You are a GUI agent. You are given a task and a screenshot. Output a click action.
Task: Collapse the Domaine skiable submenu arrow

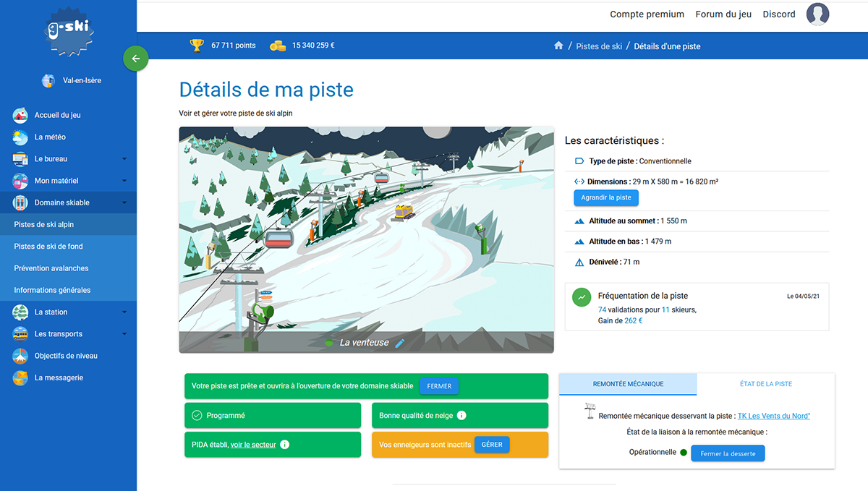(124, 202)
